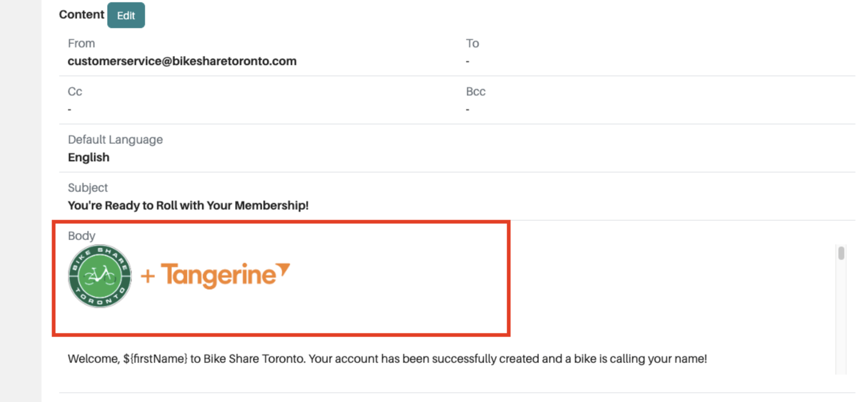868x402 pixels.
Task: Click the customerservice@bikesharetoronto.com sender address
Action: tap(182, 61)
